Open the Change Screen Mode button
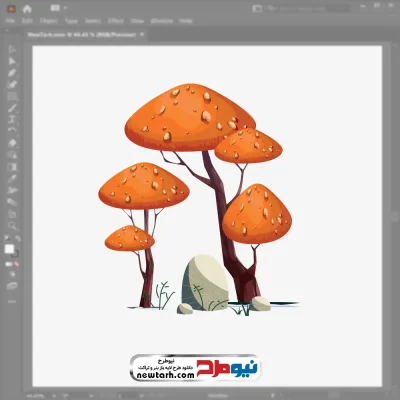Image resolution: width=400 pixels, height=400 pixels. coord(12,286)
